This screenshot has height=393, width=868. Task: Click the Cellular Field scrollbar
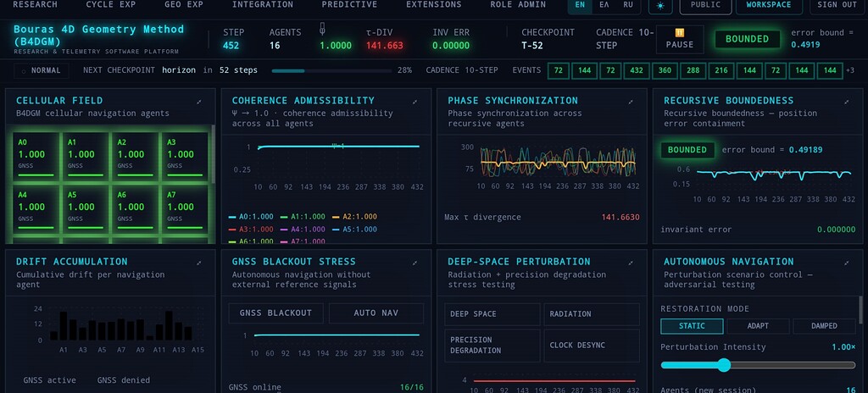click(x=213, y=156)
